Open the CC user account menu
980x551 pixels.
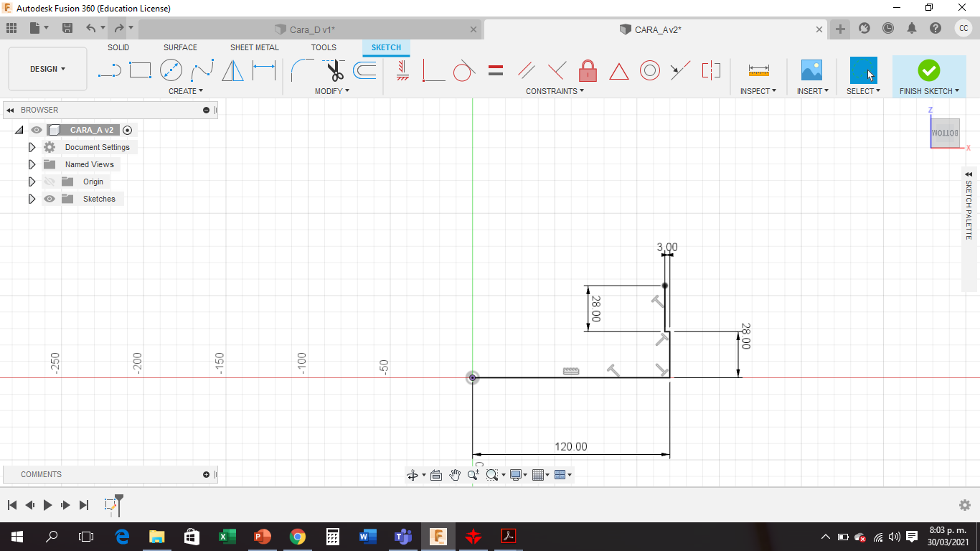tap(963, 28)
